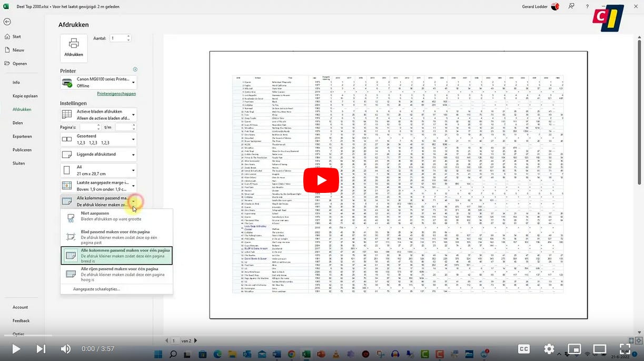Switch to miniplayer mode
Image resolution: width=644 pixels, height=361 pixels.
pyautogui.click(x=574, y=349)
